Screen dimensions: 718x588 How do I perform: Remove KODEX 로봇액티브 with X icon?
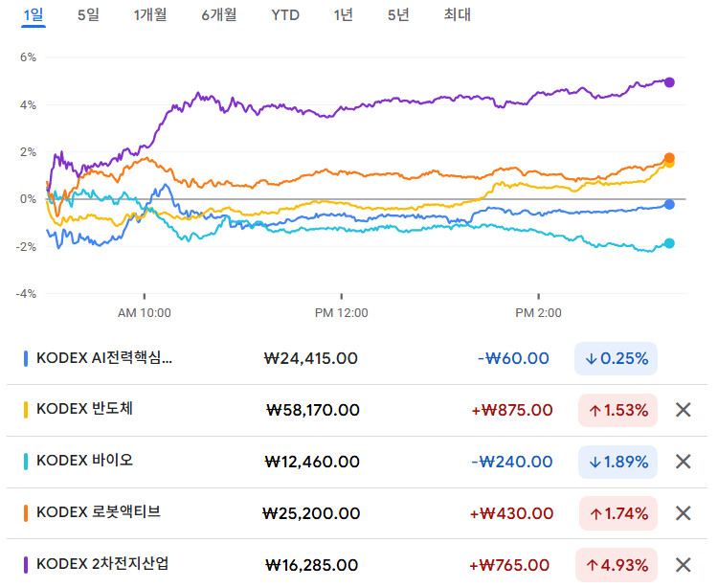(683, 513)
